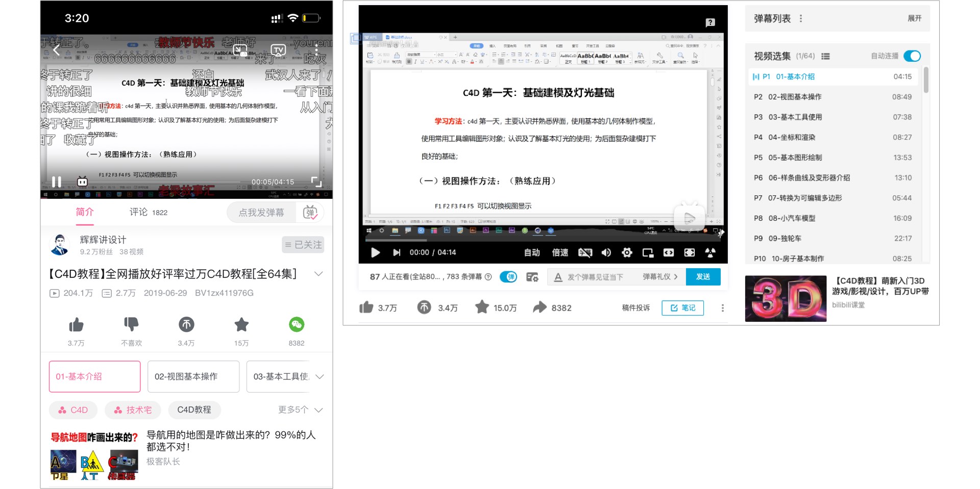Open the 导航用的地图 recommended video thumbnail

pyautogui.click(x=94, y=456)
